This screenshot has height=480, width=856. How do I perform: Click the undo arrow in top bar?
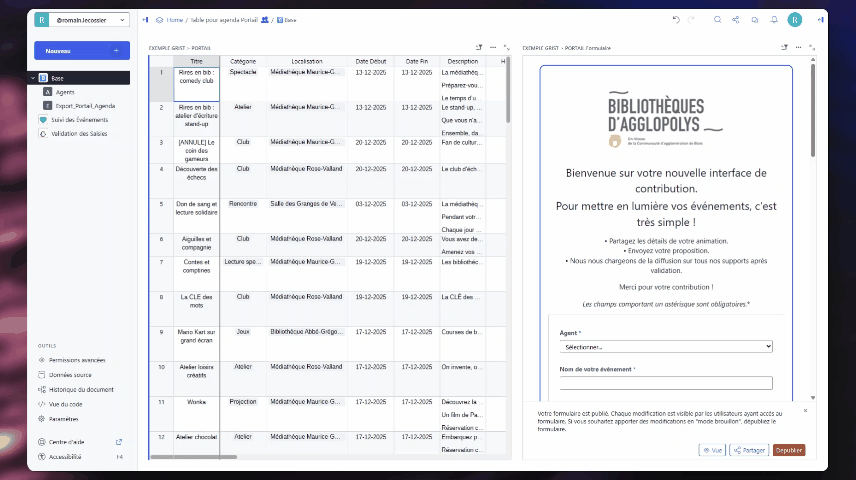(x=677, y=19)
